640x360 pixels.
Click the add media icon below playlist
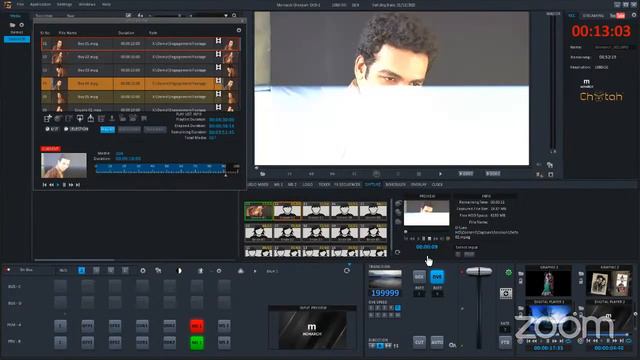47,118
